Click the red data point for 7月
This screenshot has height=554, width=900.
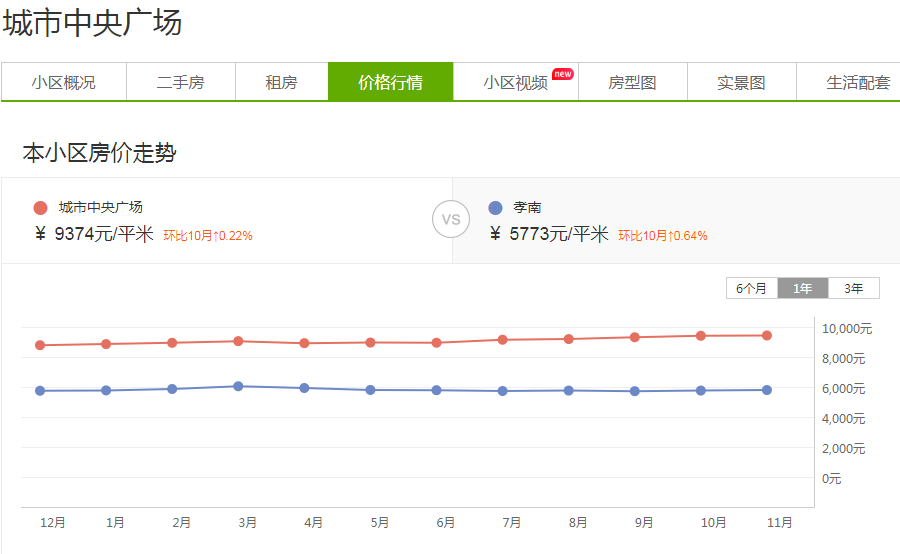click(x=503, y=340)
